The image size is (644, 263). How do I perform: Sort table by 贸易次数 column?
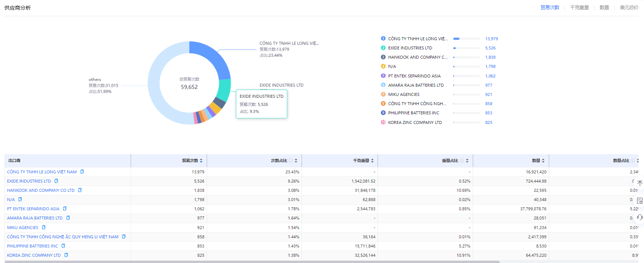[201, 161]
